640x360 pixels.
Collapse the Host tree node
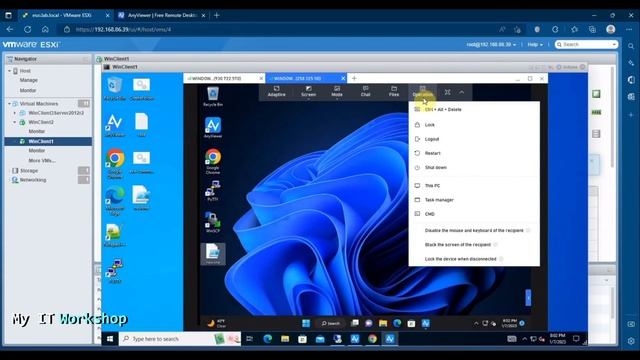pos(9,71)
